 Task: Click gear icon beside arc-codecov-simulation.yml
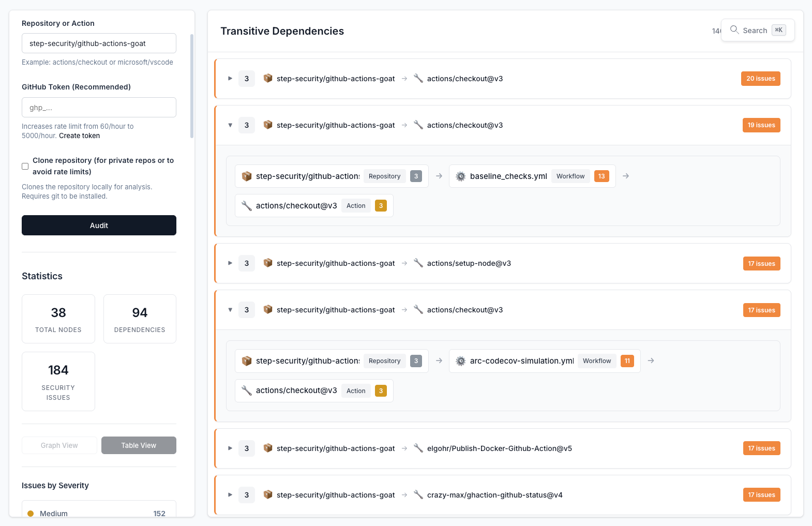click(x=460, y=361)
